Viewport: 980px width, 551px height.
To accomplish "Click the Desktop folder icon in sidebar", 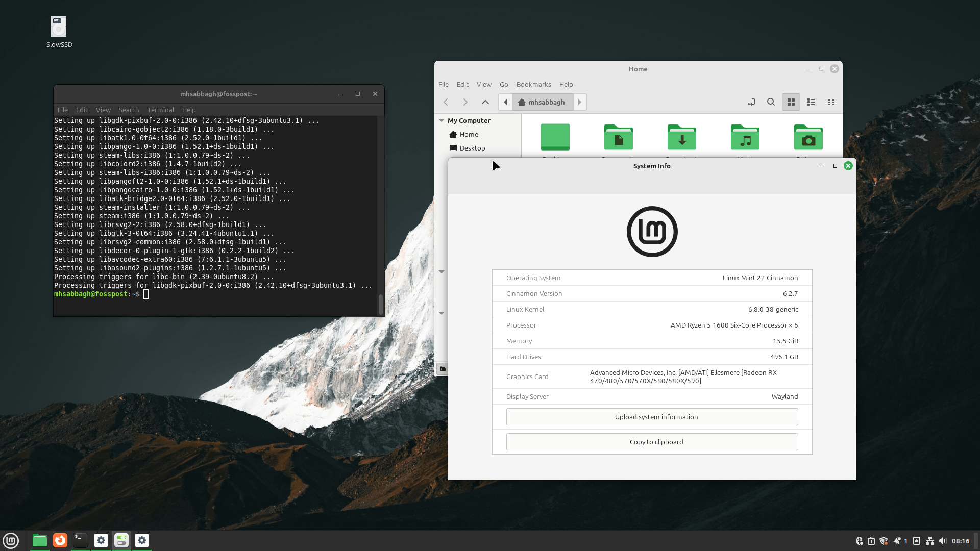I will tap(472, 147).
